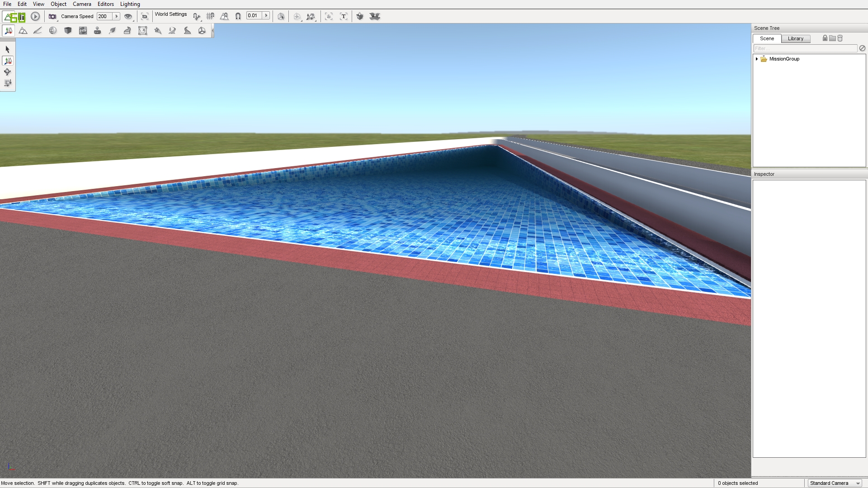Expand the snap size arrow next to 0.01
The image size is (868, 488).
click(266, 16)
